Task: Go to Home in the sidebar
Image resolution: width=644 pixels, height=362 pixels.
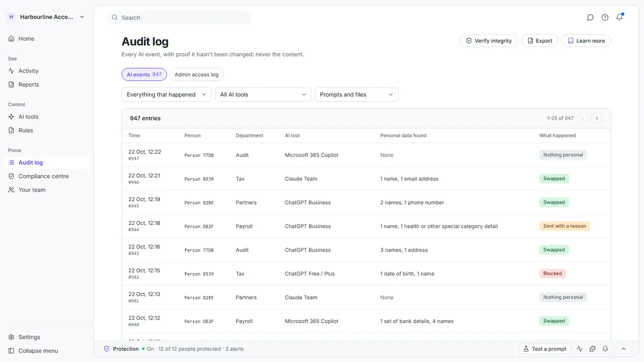Action: 46,39
